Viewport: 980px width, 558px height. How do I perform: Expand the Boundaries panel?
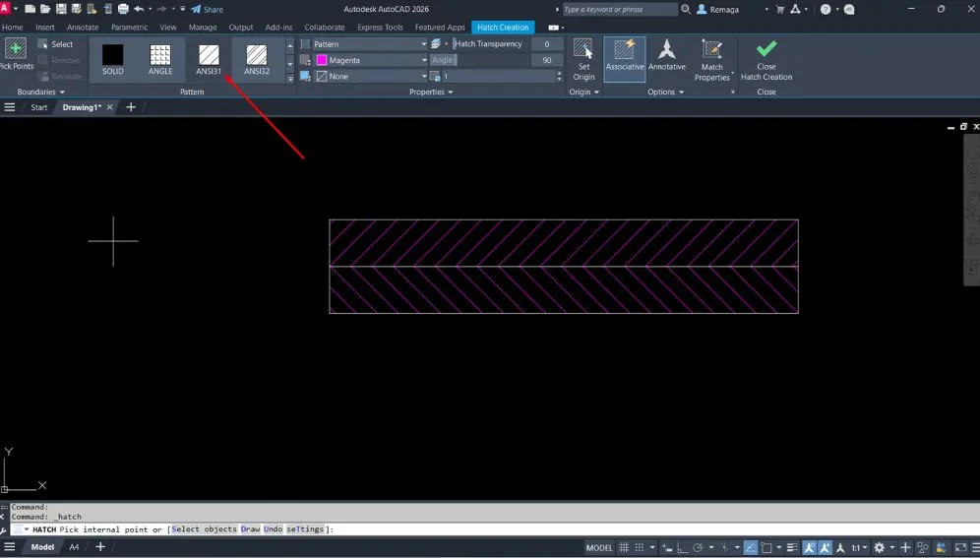click(41, 92)
